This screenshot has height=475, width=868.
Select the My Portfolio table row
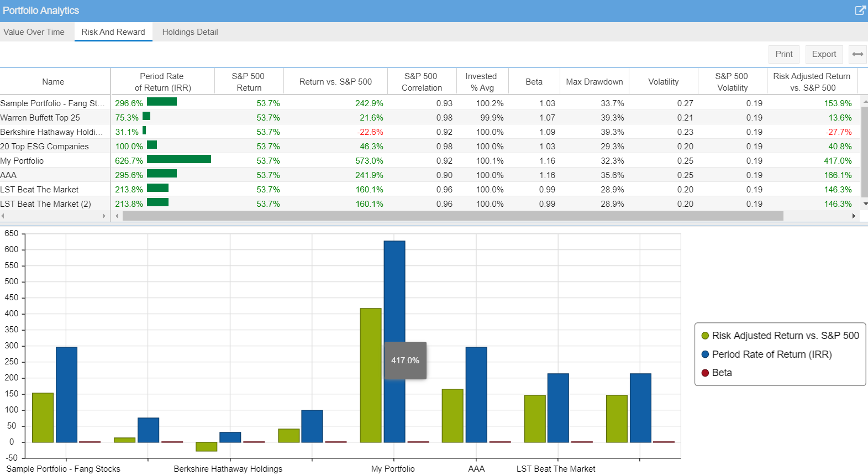tap(431, 161)
